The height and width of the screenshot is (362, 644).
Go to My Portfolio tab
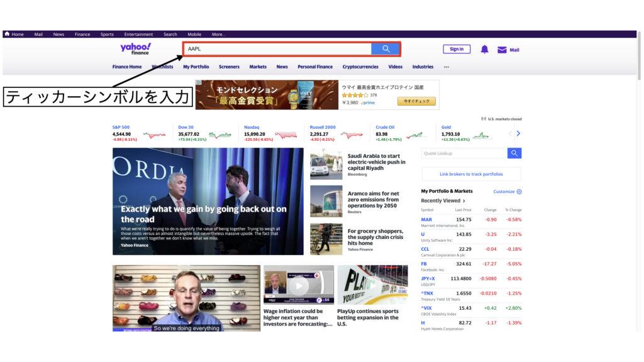pos(196,67)
